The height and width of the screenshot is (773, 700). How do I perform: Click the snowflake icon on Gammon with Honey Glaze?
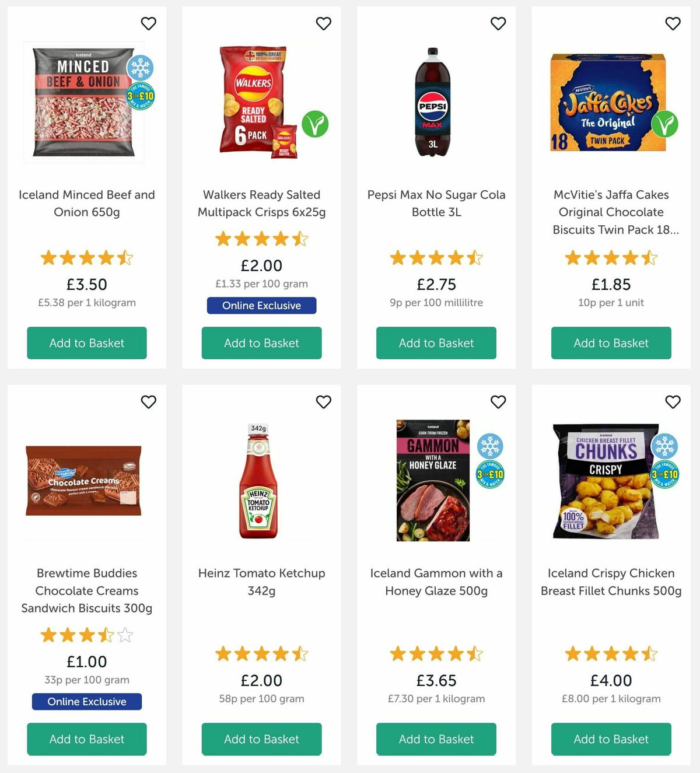(x=491, y=446)
